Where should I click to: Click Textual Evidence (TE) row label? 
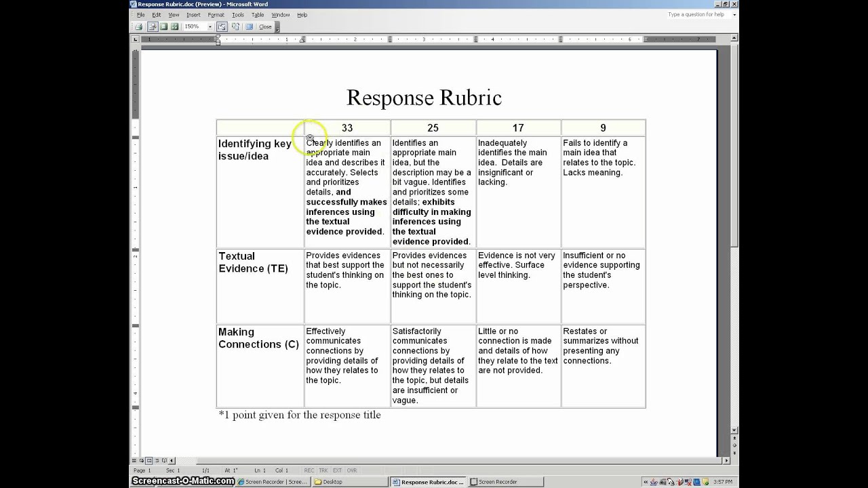tap(253, 262)
